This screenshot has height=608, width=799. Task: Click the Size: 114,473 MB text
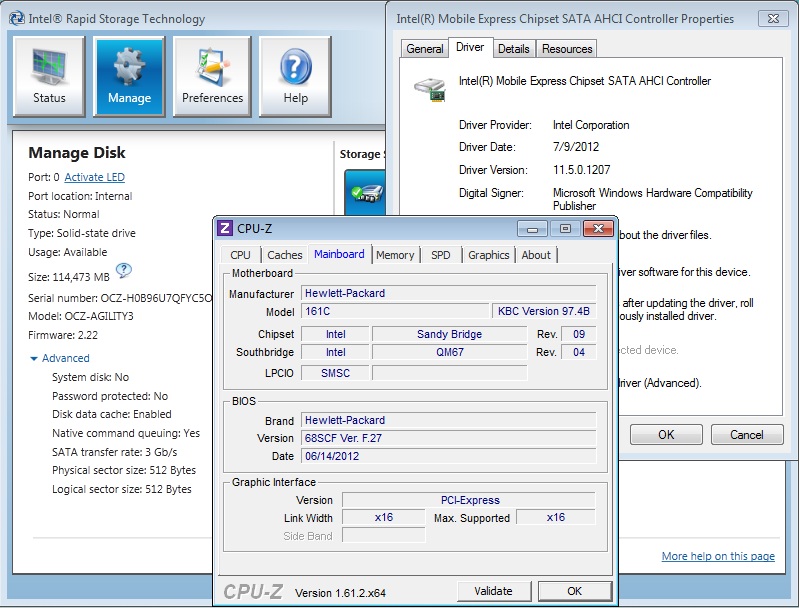coord(69,277)
